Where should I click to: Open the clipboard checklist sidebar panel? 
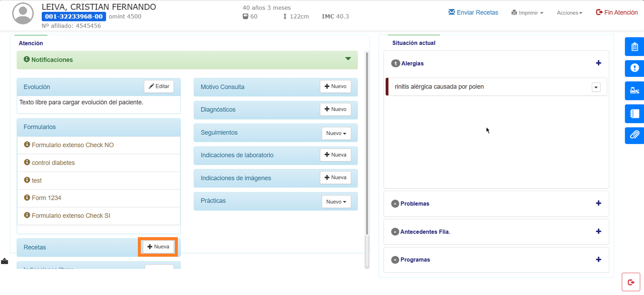[634, 47]
